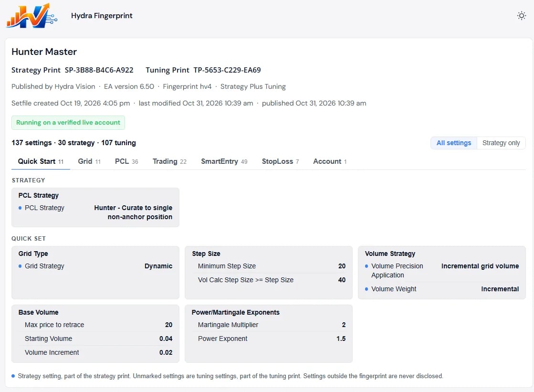Click 'Hunter - Curate to single non-anchor position' value
The height and width of the screenshot is (392, 534).
click(x=133, y=212)
